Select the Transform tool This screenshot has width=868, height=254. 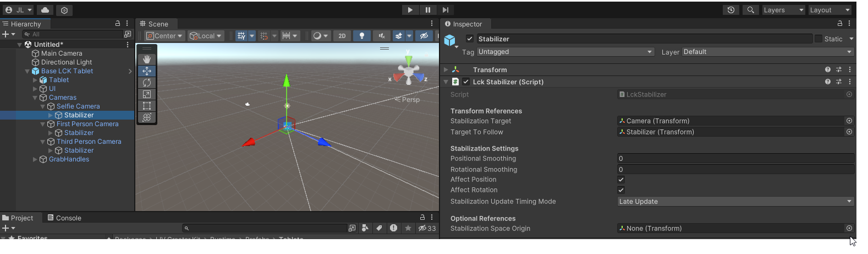(x=147, y=117)
